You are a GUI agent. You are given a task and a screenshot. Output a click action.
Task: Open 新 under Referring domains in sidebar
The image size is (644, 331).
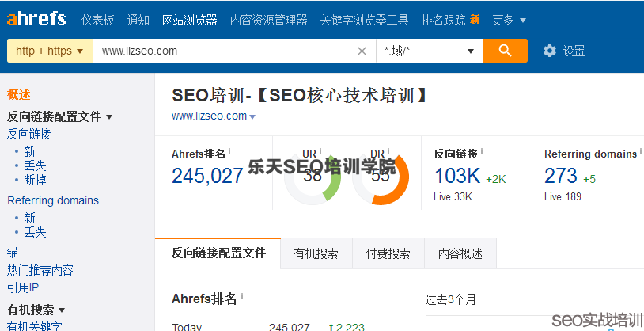[x=29, y=218]
